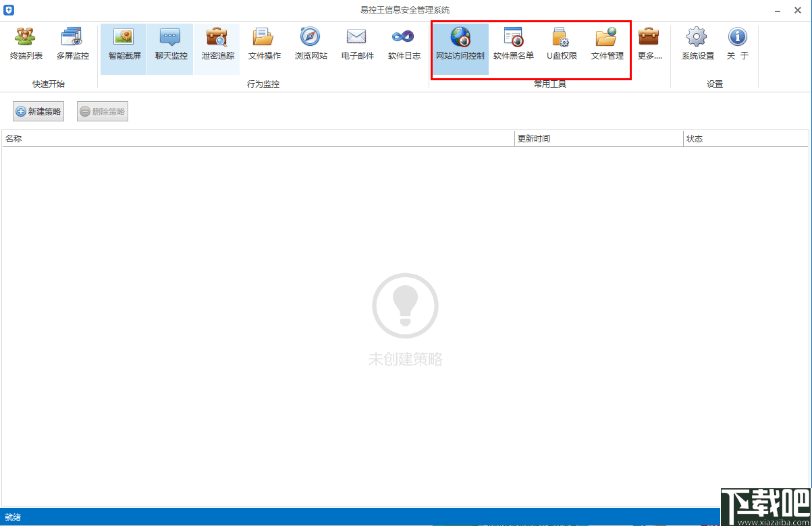Click the app shield icon in title bar
The image size is (812, 526).
click(x=9, y=9)
